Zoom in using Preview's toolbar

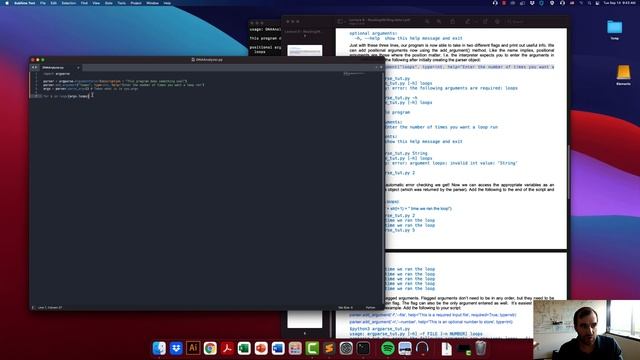coord(439,21)
